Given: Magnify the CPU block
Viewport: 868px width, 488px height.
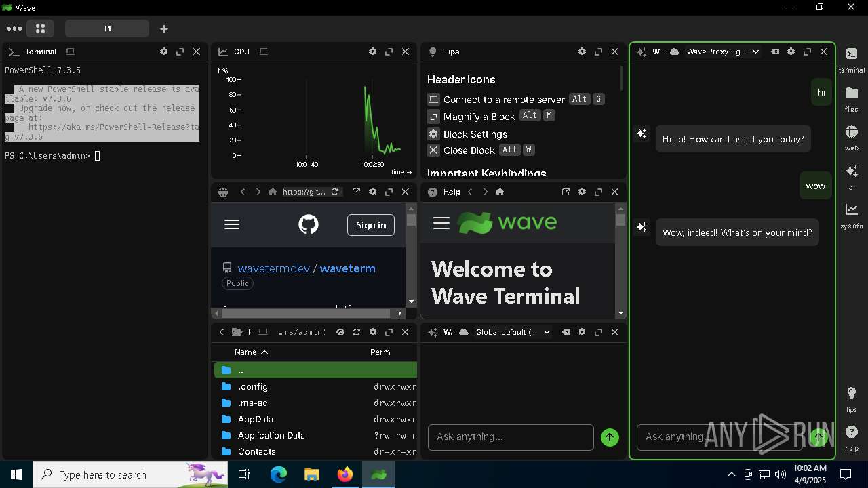Looking at the screenshot, I should 389,52.
